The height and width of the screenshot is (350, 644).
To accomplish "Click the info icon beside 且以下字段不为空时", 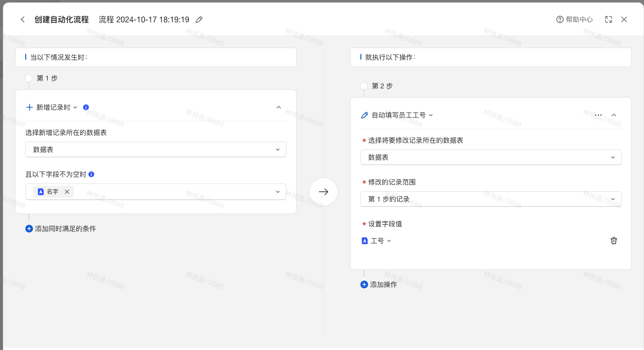I will click(91, 174).
